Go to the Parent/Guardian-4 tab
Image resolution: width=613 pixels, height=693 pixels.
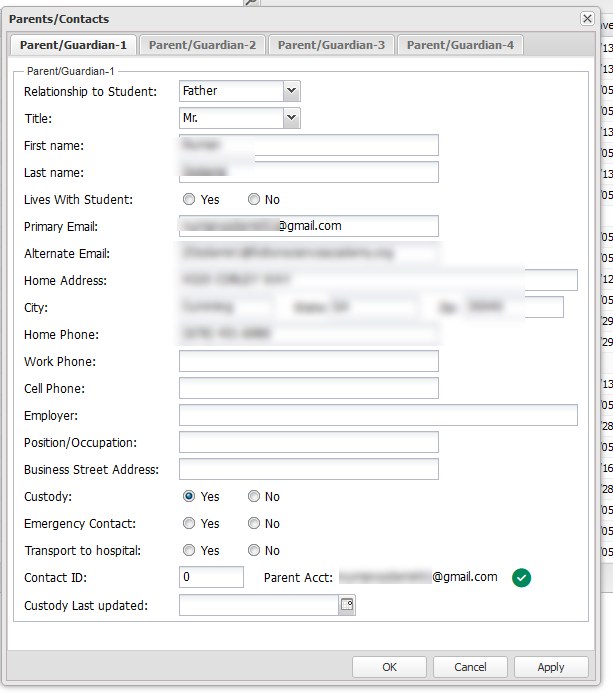[460, 45]
